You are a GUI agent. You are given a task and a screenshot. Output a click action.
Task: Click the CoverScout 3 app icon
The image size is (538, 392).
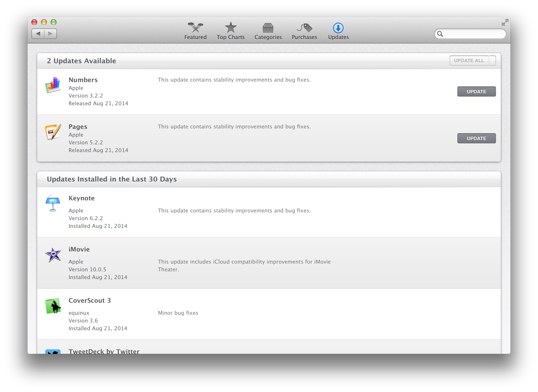[53, 306]
